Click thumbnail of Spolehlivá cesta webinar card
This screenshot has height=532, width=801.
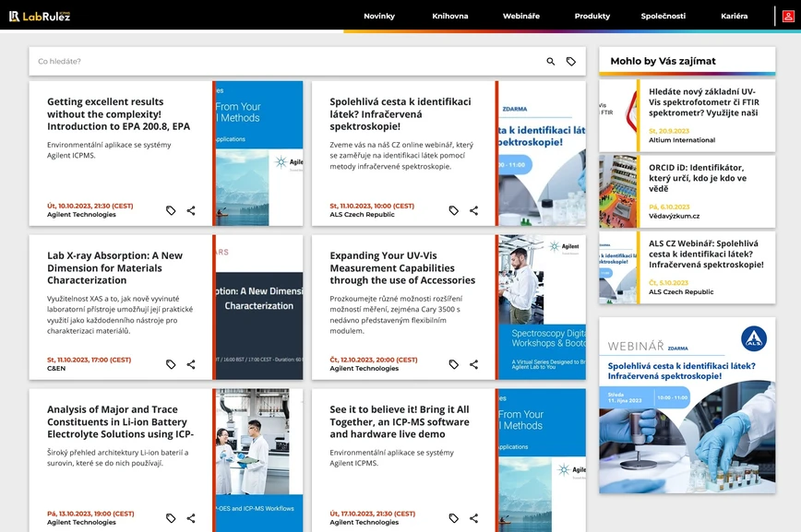coord(542,153)
